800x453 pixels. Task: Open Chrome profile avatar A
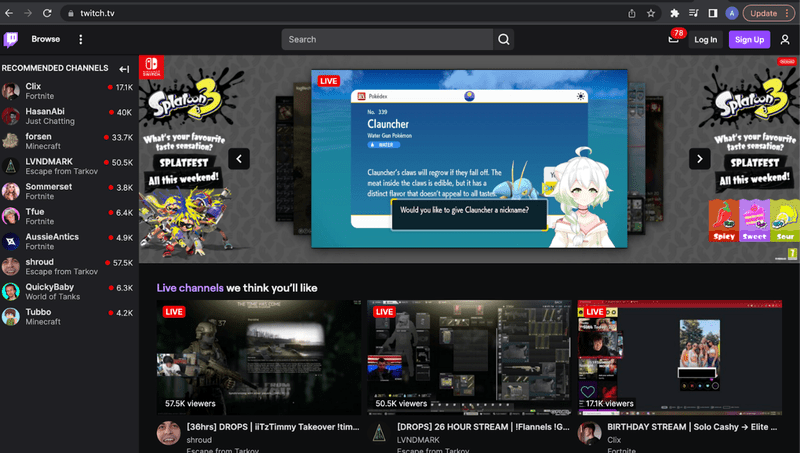pos(732,13)
